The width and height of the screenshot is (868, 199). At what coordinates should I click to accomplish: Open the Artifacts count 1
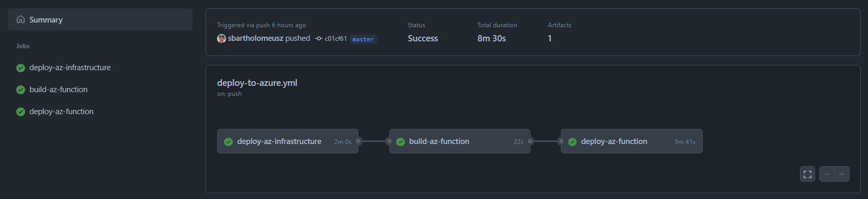coord(549,38)
